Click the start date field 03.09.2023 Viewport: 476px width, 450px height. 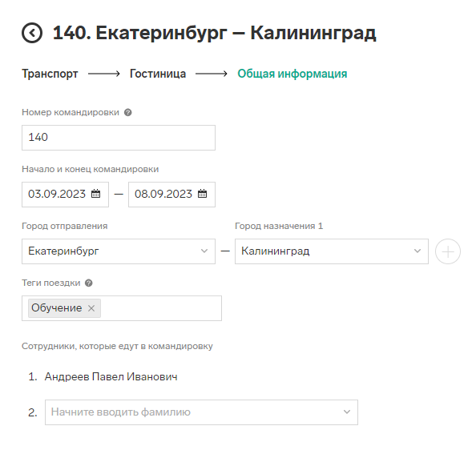(65, 195)
